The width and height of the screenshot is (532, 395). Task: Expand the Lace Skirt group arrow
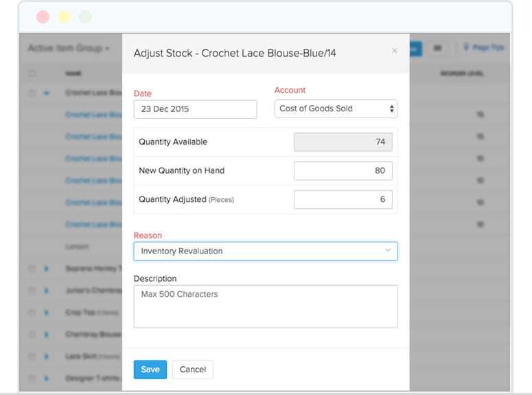47,356
